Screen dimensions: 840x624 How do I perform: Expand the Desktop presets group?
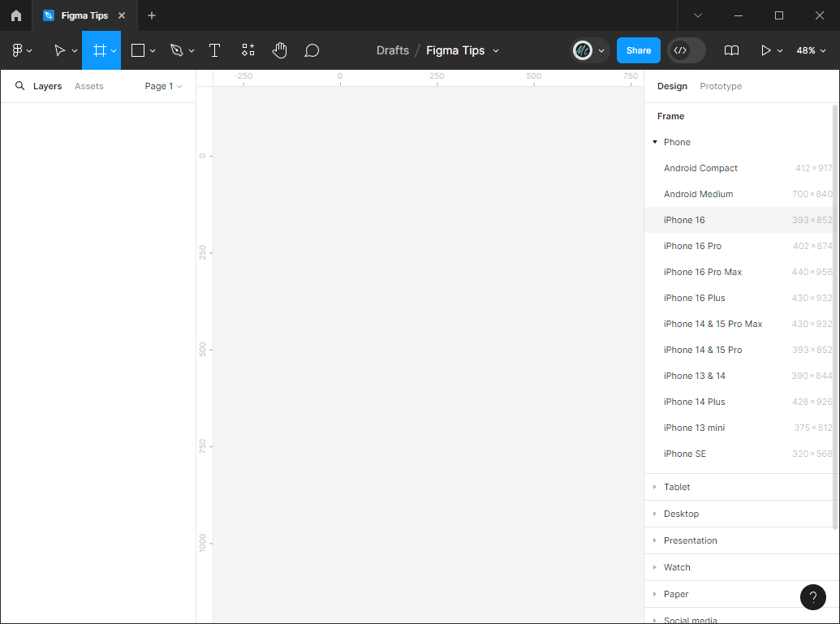pyautogui.click(x=655, y=514)
